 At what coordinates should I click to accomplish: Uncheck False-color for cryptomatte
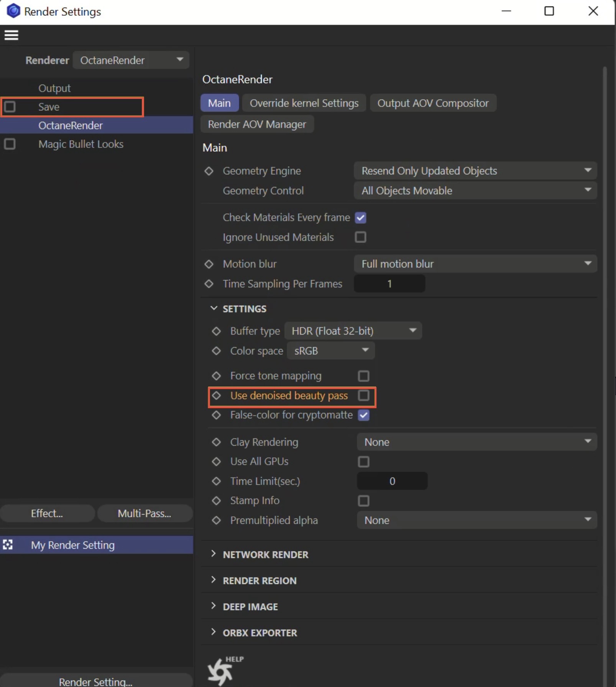[x=364, y=415]
